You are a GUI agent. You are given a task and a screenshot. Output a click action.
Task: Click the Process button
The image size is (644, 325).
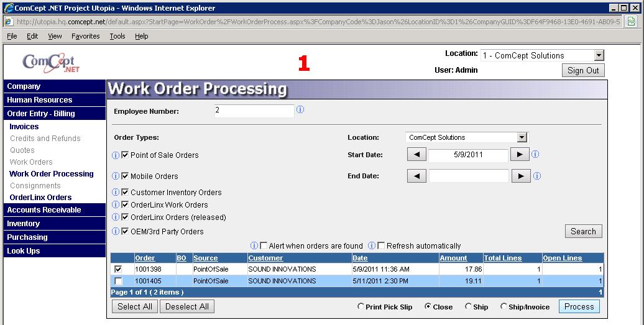tap(579, 306)
